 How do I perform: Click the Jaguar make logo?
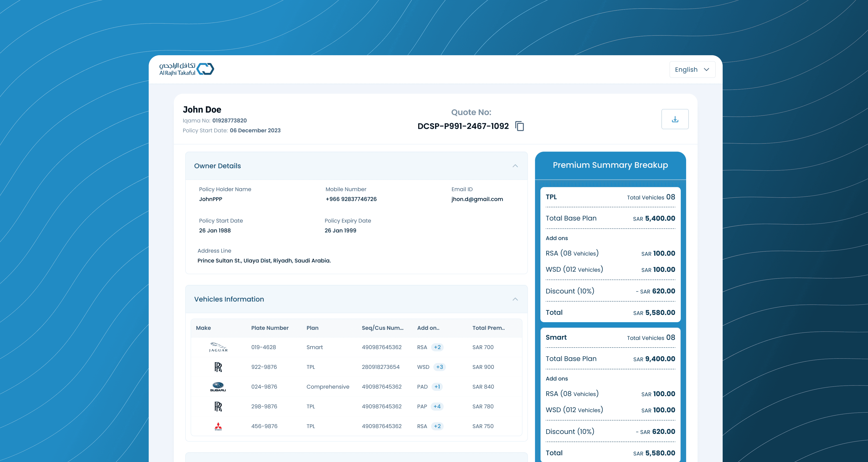(x=218, y=347)
